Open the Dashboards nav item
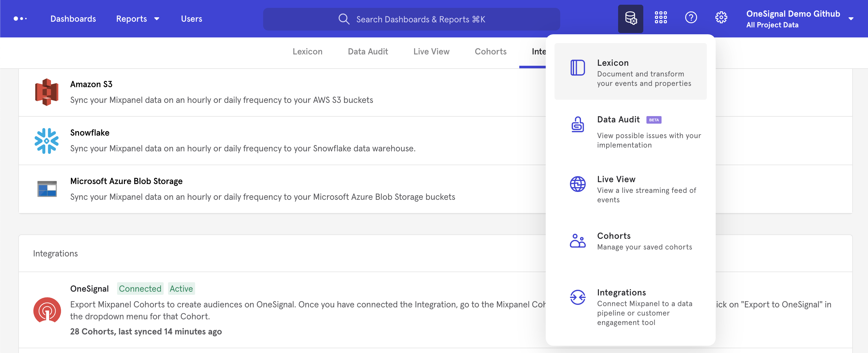This screenshot has height=353, width=868. pos(73,19)
